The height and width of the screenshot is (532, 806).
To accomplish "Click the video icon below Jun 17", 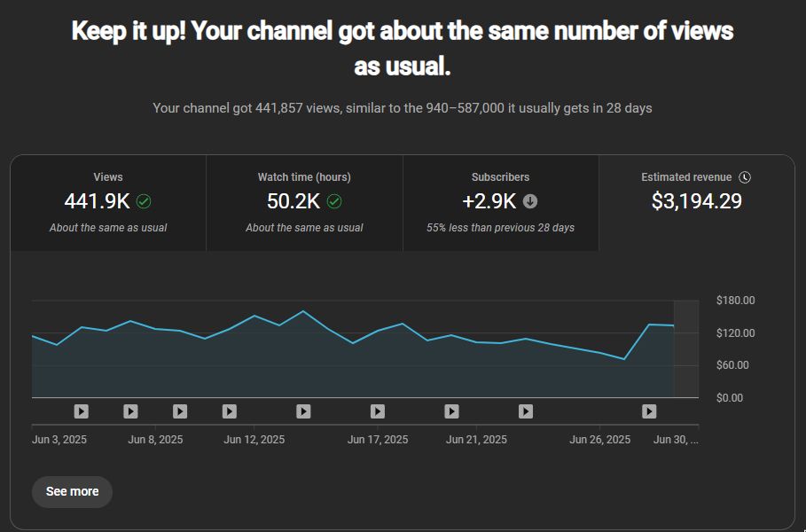I will click(x=377, y=411).
